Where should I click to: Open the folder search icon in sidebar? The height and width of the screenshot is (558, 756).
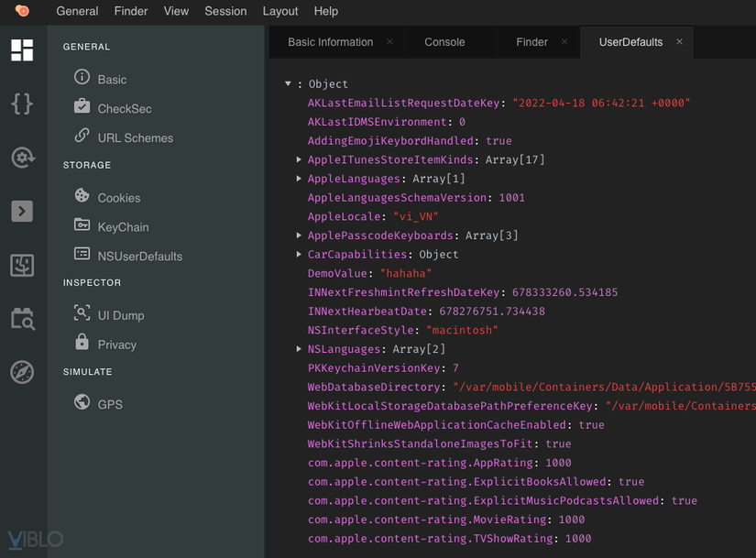click(x=22, y=319)
